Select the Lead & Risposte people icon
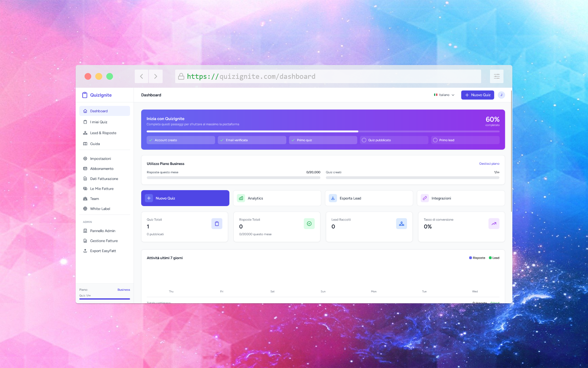This screenshot has height=368, width=588. coord(85,133)
